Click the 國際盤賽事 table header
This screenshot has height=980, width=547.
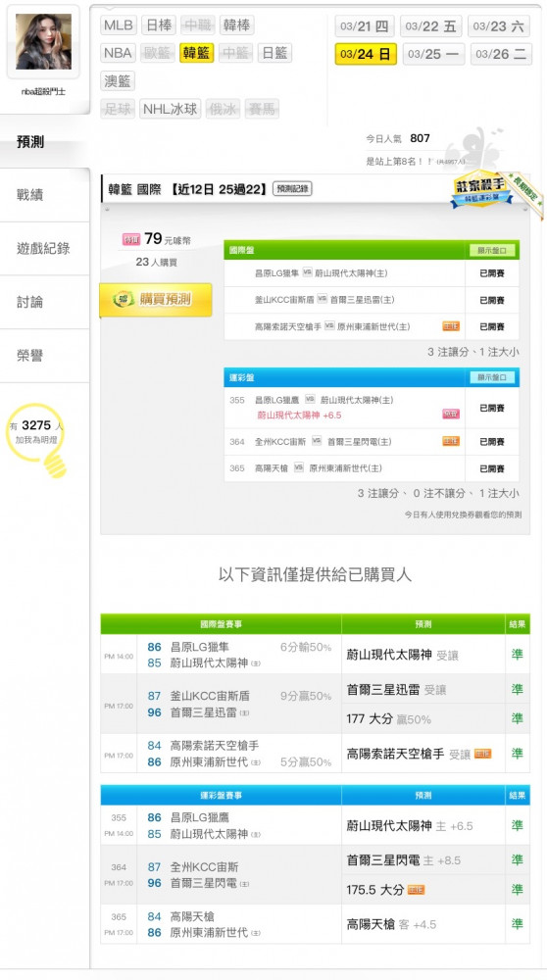221,624
